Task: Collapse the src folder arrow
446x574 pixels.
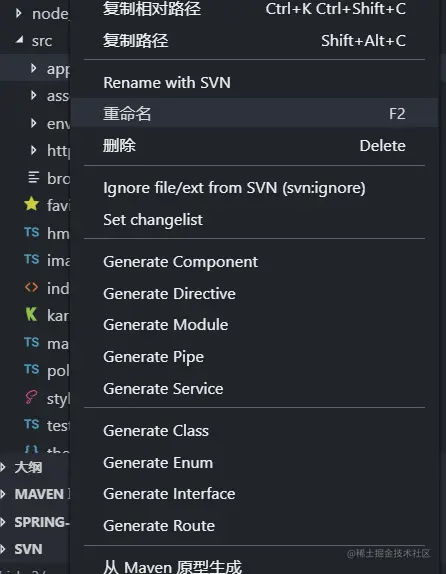Action: point(19,39)
